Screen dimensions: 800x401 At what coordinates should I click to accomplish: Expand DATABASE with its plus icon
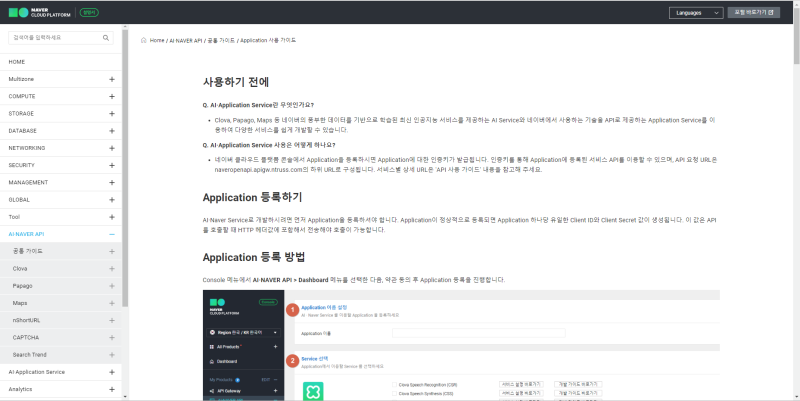click(112, 131)
